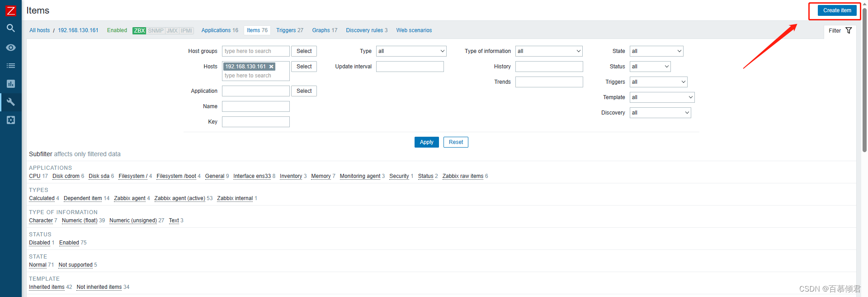Switch to Web scenarios tab
Screen dimensions: 868x297
[414, 30]
